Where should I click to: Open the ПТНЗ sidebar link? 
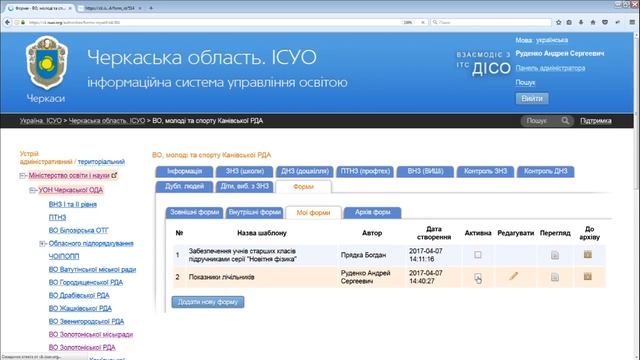point(57,218)
